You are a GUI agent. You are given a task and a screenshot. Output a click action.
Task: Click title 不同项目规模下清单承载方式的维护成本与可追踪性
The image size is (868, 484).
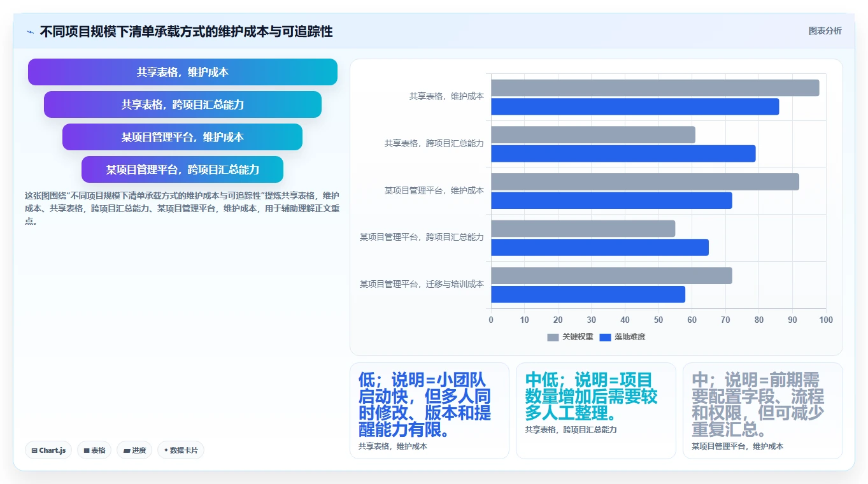[x=187, y=31]
